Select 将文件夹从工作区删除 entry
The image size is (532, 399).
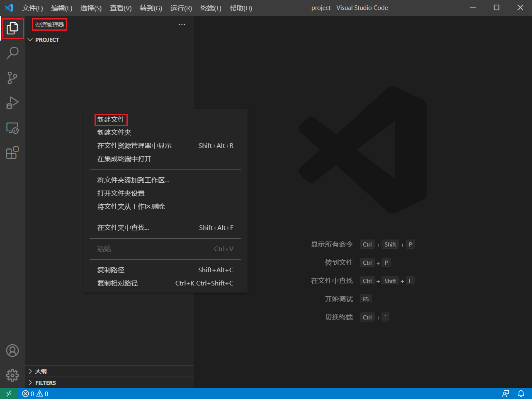(x=165, y=207)
